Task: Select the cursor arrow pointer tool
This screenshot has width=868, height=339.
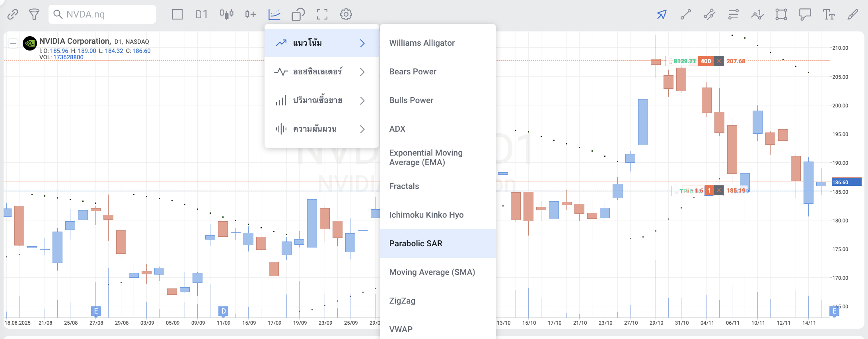Action: tap(662, 15)
